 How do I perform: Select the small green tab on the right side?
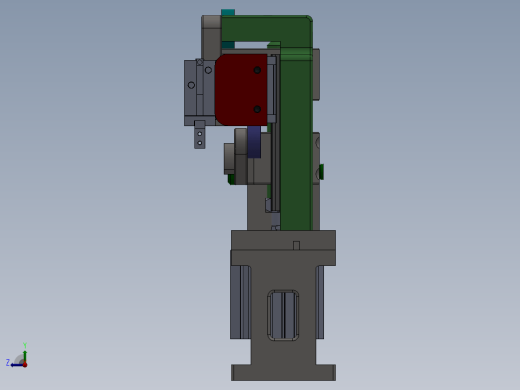point(322,172)
